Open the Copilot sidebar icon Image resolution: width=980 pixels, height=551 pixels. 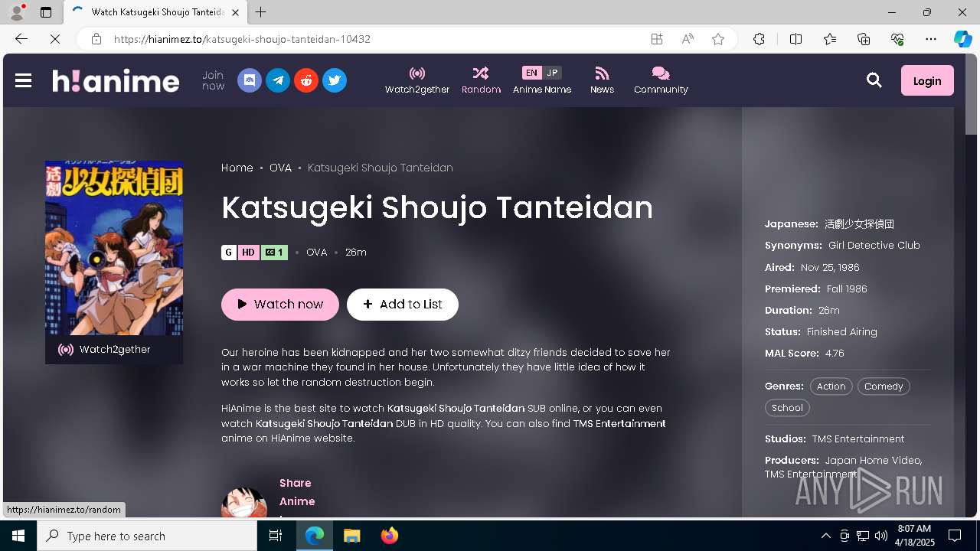click(962, 39)
